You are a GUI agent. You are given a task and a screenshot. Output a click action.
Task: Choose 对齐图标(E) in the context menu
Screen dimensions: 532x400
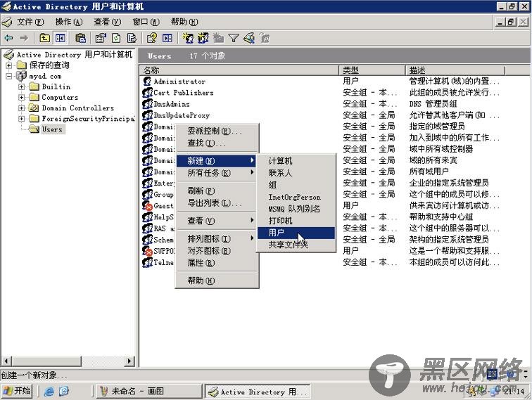(217, 251)
